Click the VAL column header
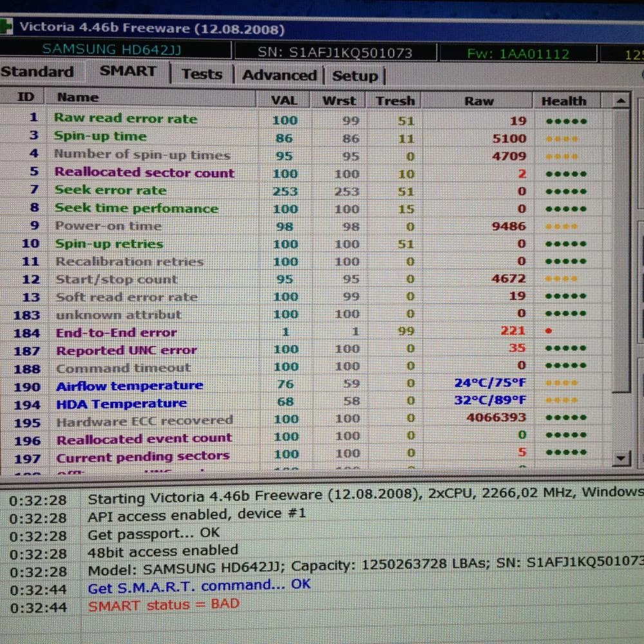Viewport: 644px width, 644px height. pos(283,100)
